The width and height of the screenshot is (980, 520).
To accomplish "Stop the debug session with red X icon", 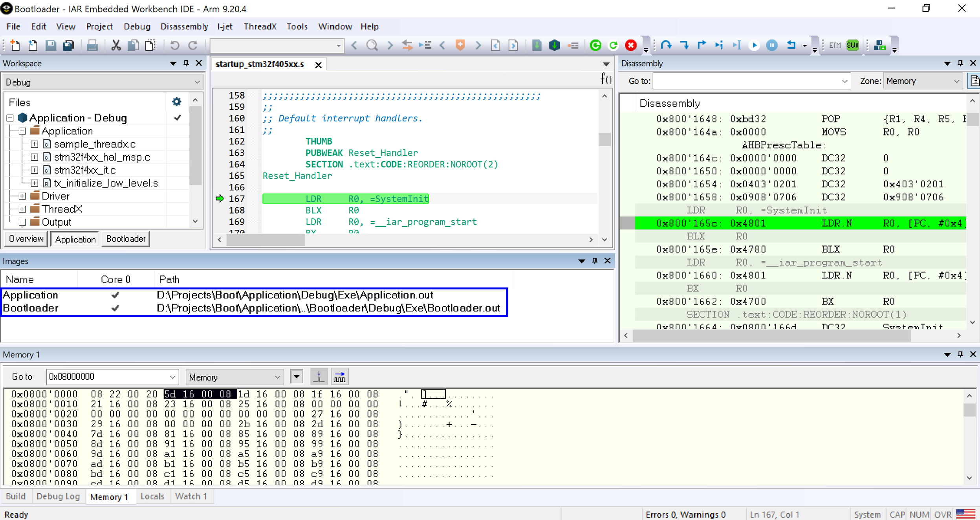I will click(x=631, y=45).
